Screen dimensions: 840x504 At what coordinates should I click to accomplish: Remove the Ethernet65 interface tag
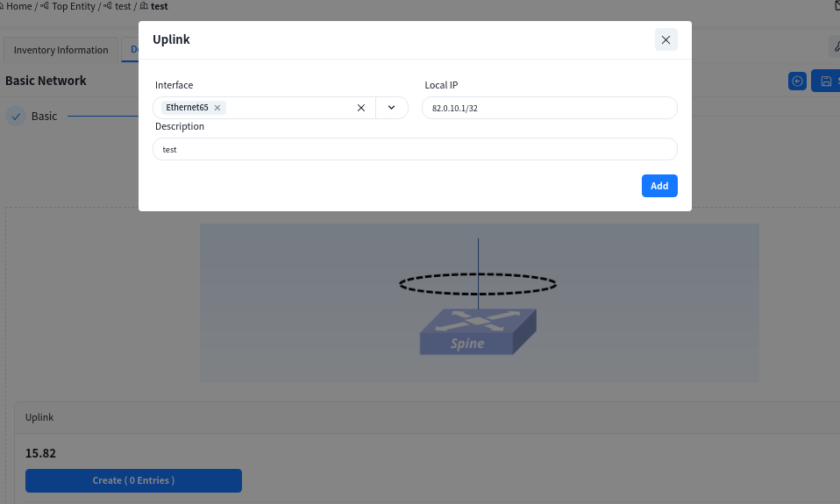coord(217,108)
